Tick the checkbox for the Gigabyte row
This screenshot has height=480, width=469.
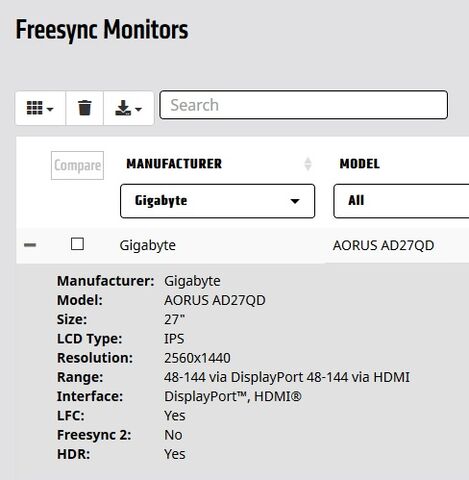77,244
